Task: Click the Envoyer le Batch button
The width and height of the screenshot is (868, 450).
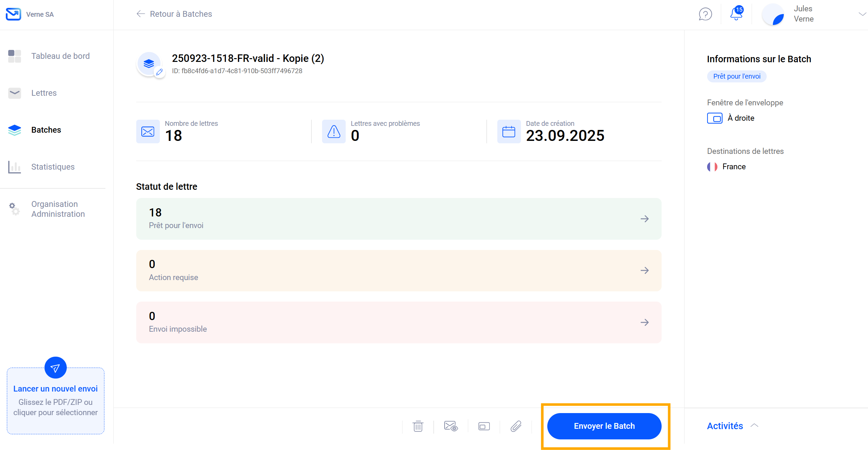Action: coord(604,426)
